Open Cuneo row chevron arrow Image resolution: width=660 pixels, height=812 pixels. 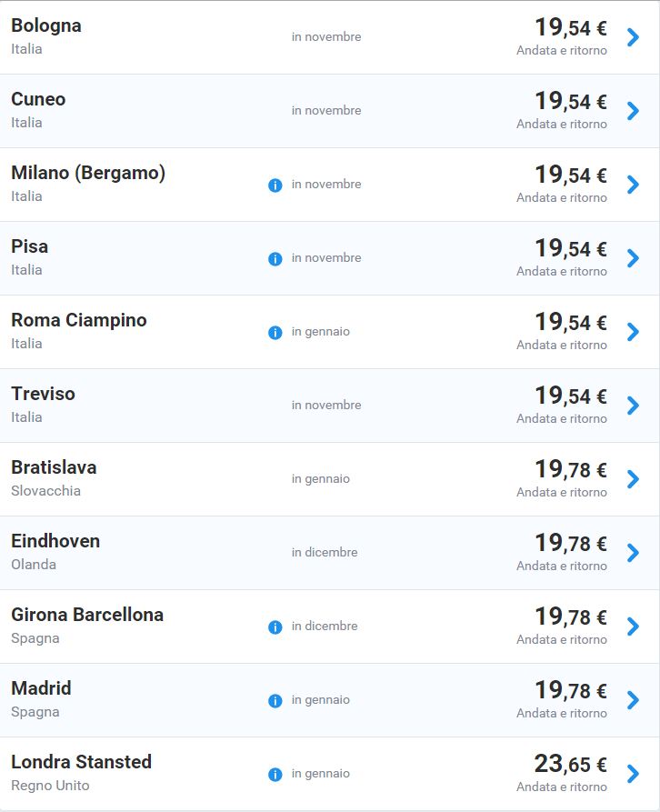[634, 111]
